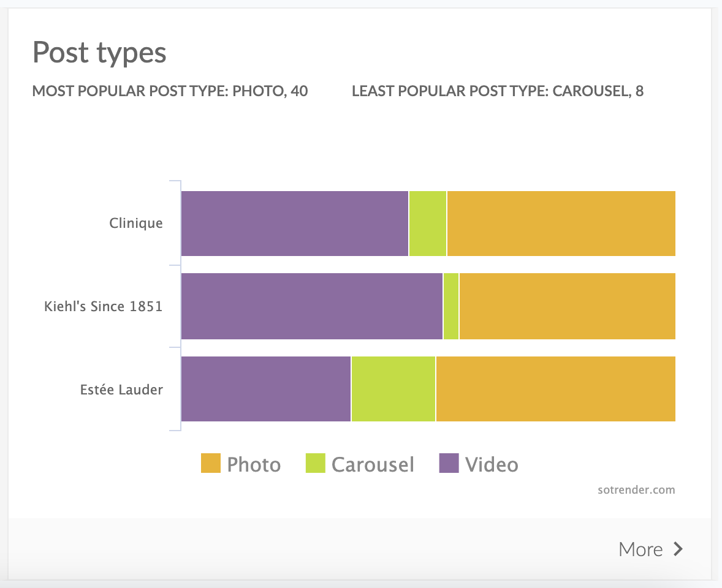The image size is (722, 588).
Task: Select Kiehl's purple Video bar segment
Action: [x=312, y=306]
